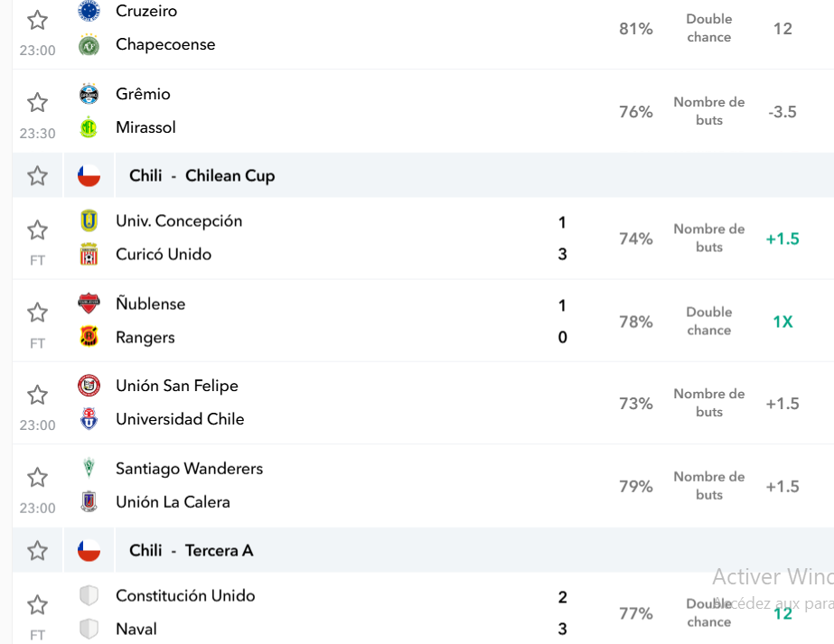Click the Grêmio club crest
The image size is (834, 644).
(x=89, y=94)
